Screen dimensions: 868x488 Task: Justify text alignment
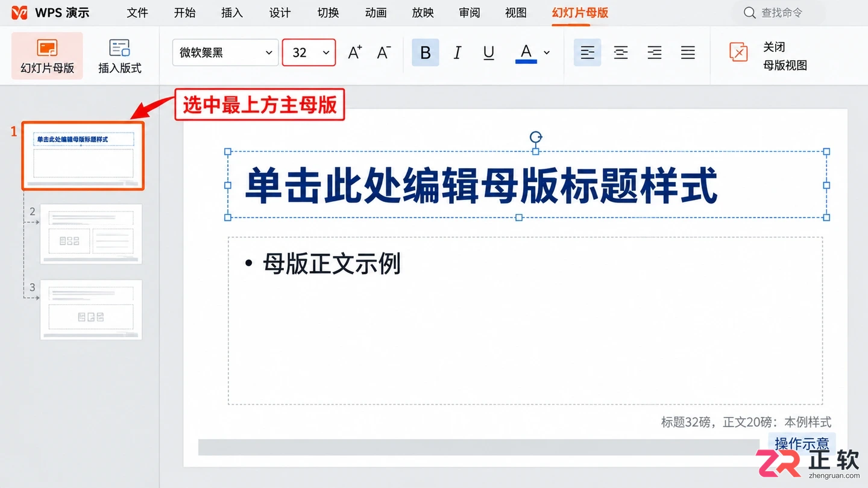pyautogui.click(x=688, y=52)
